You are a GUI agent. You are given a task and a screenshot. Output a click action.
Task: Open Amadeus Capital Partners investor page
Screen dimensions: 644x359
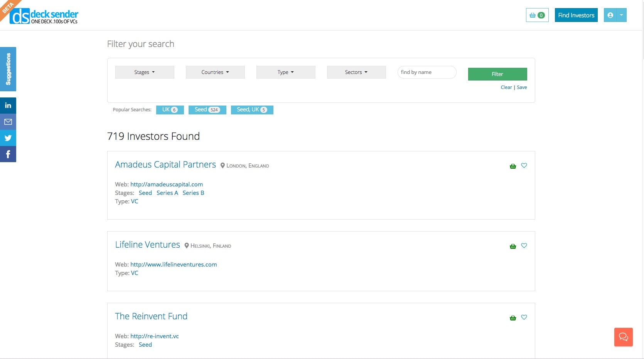pos(165,164)
